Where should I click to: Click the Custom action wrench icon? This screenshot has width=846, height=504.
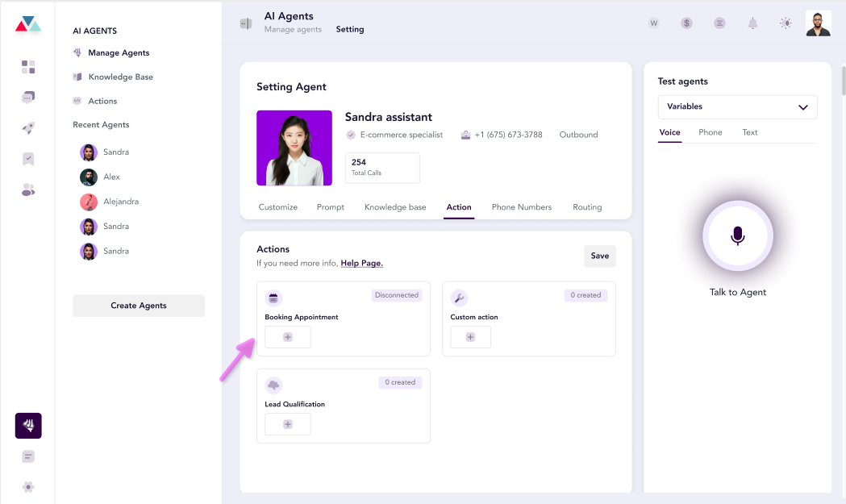point(459,298)
